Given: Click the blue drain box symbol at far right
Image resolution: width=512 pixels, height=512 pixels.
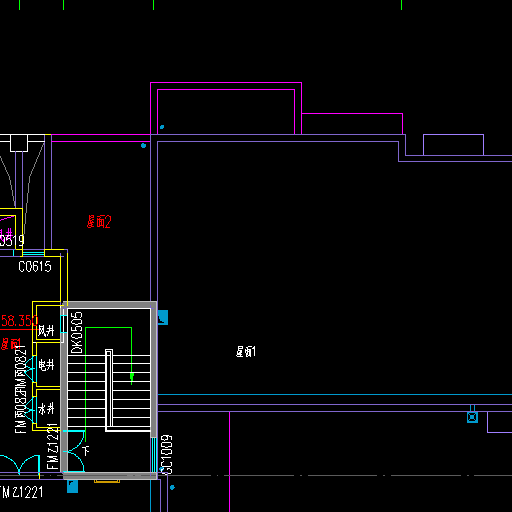Looking at the screenshot, I should pyautogui.click(x=472, y=417).
